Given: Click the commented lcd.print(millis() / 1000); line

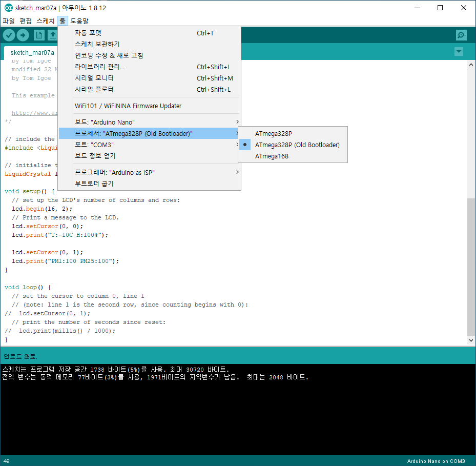Looking at the screenshot, I should 60,331.
